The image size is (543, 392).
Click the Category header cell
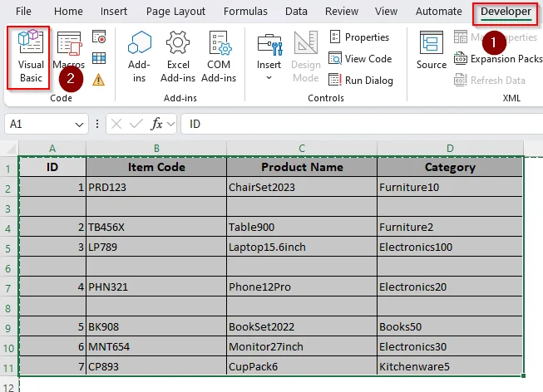[450, 167]
